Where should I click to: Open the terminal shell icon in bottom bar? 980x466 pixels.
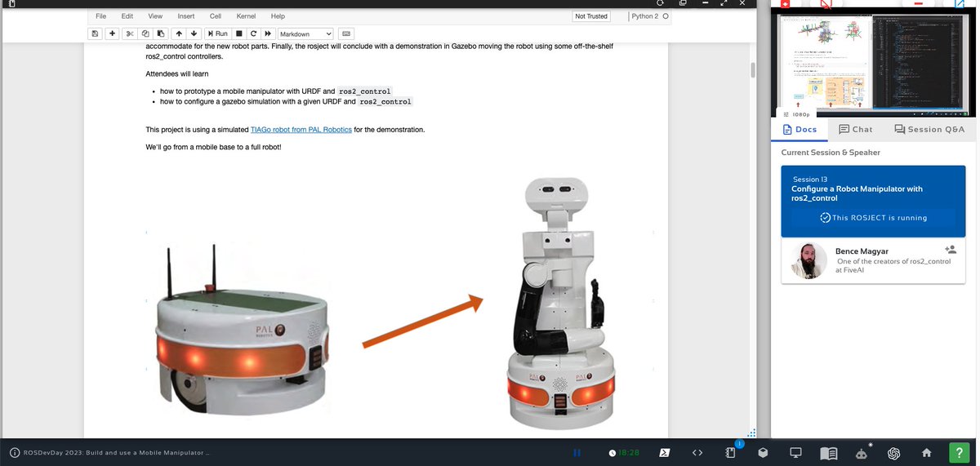666,452
